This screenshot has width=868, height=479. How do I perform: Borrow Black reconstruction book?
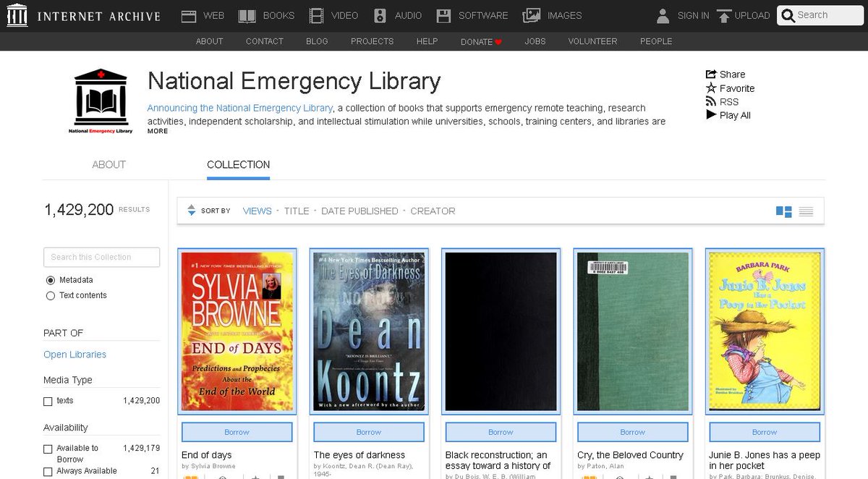501,432
